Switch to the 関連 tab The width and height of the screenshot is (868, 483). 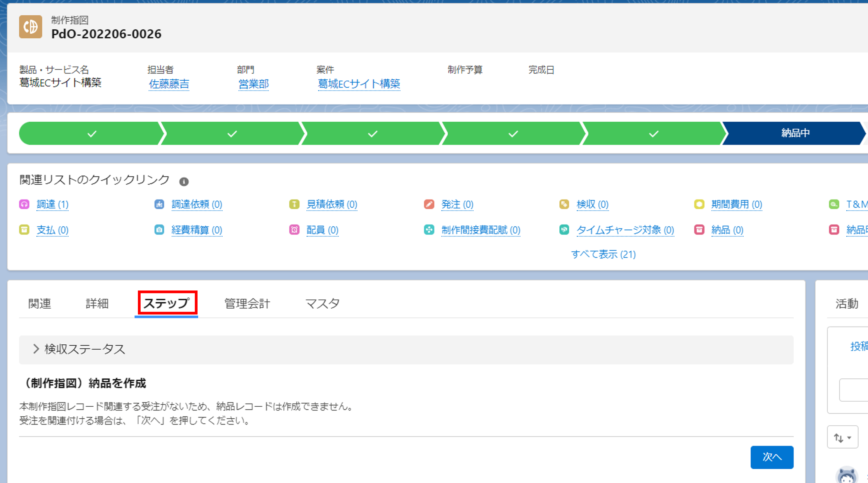point(40,303)
